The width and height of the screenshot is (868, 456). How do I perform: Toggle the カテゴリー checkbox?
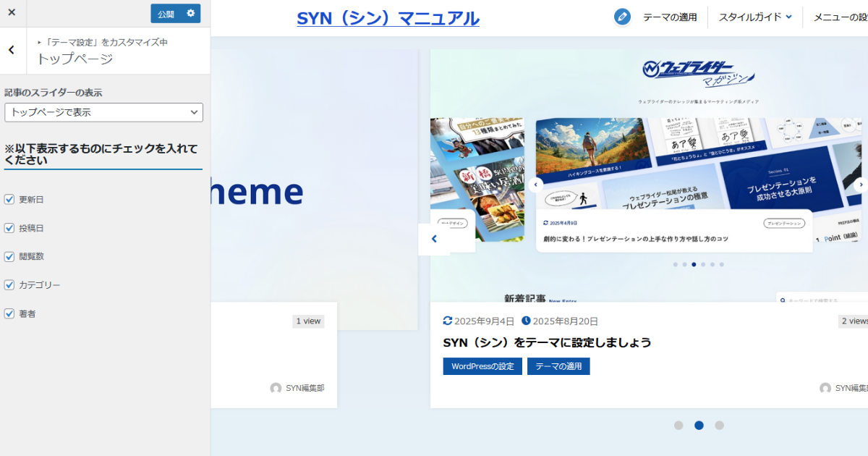pyautogui.click(x=9, y=285)
